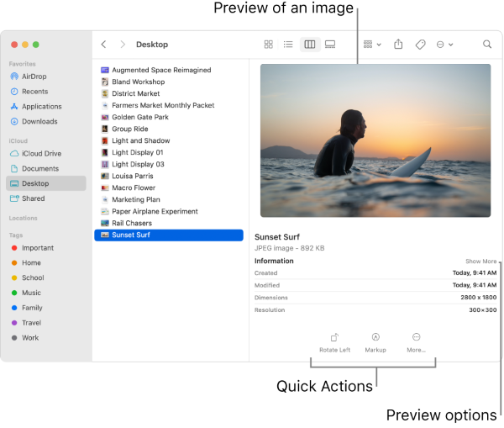Filter by the orange Home tag
This screenshot has height=428, width=504.
click(x=26, y=263)
